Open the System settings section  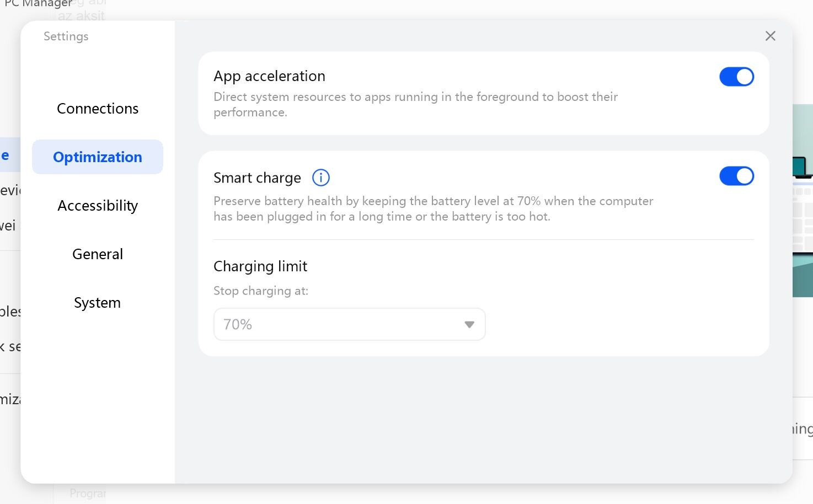click(98, 303)
